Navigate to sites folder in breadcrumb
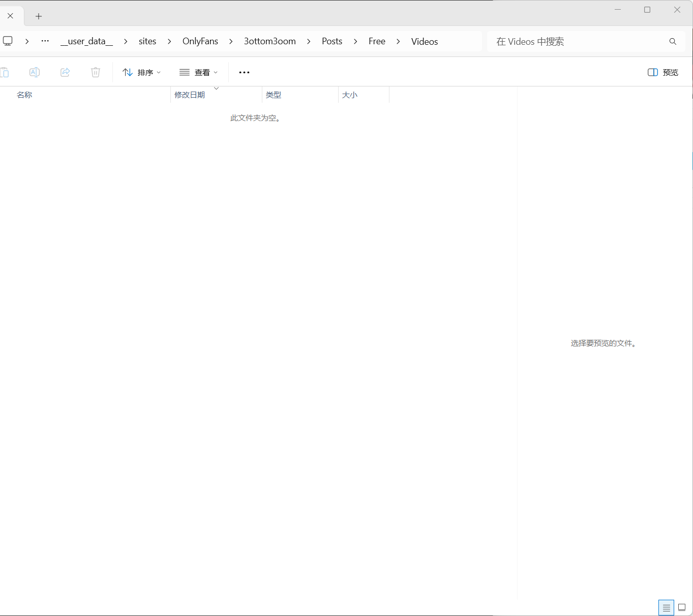 click(147, 41)
